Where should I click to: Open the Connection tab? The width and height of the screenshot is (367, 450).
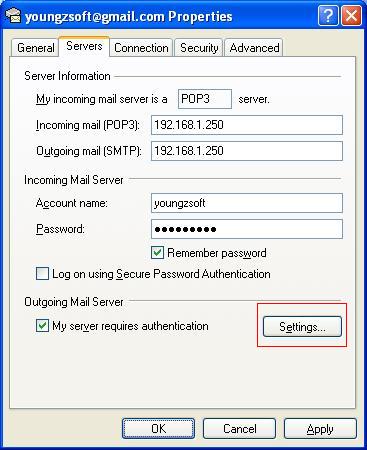point(141,48)
